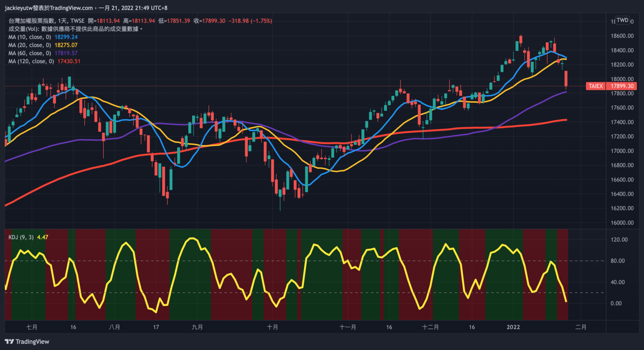Click the TradingView logo icon
This screenshot has width=644, height=350.
[9, 342]
